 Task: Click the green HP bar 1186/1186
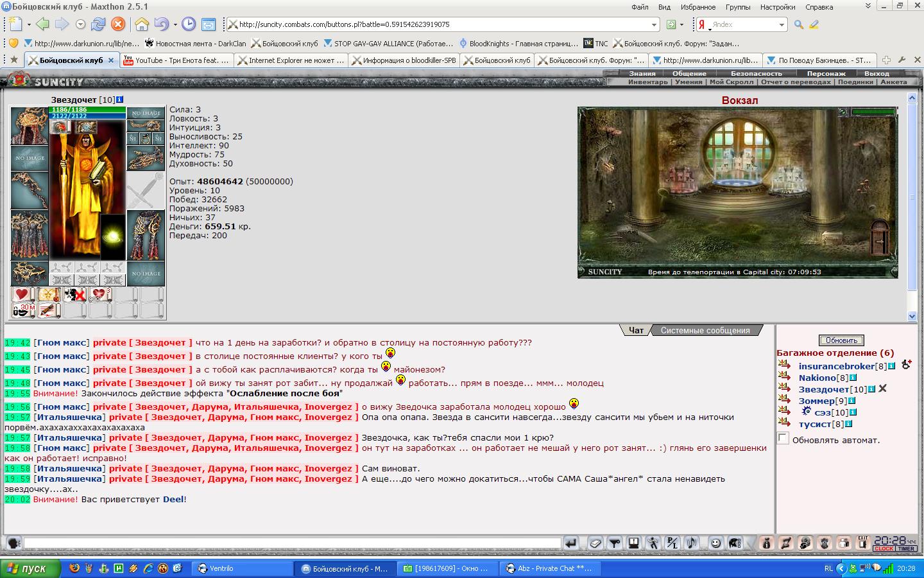click(87, 110)
